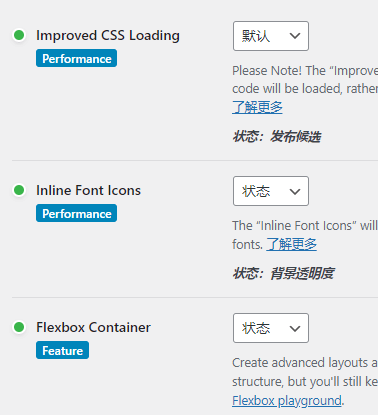This screenshot has width=378, height=415.
Task: Open the 默认 dropdown for Improved CSS Loading
Action: click(271, 36)
